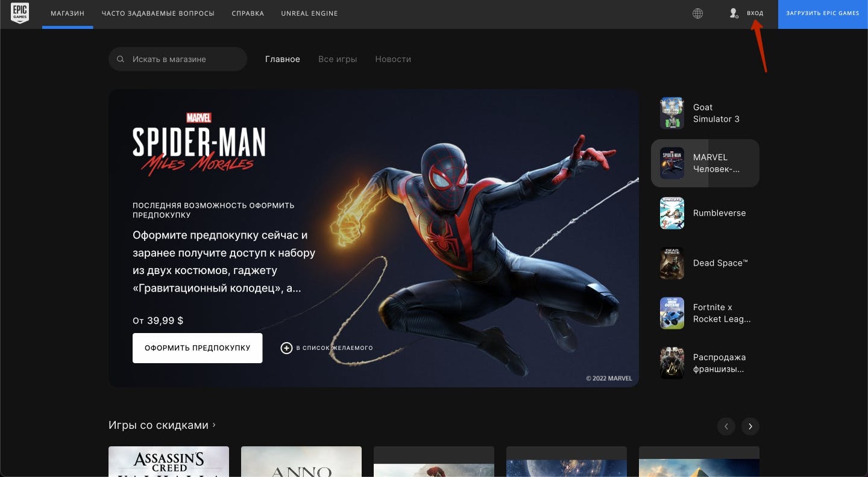Viewport: 868px width, 477px height.
Task: Click the Fortnite x Rocket Leag... text
Action: 722,313
